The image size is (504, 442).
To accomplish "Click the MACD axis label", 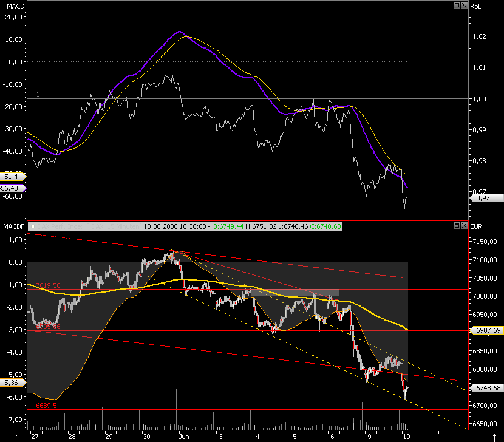I will tap(15, 6).
